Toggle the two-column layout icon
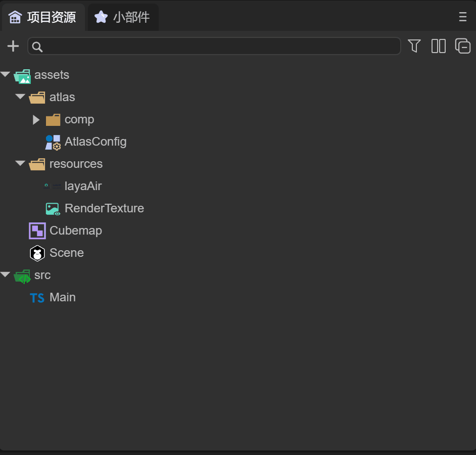This screenshot has width=476, height=455. [x=438, y=46]
